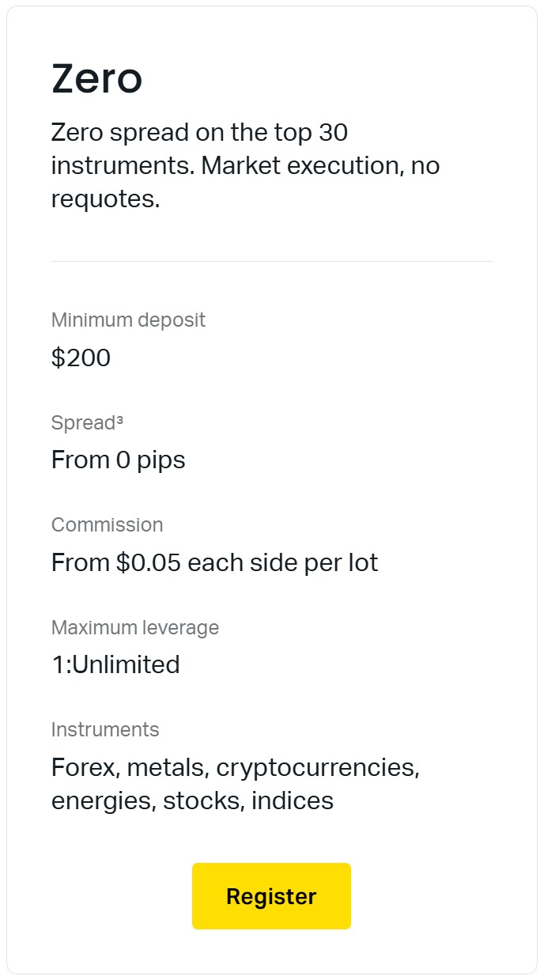Click the "Minimum deposit" label
Screen dimensions: 544x980
128,320
